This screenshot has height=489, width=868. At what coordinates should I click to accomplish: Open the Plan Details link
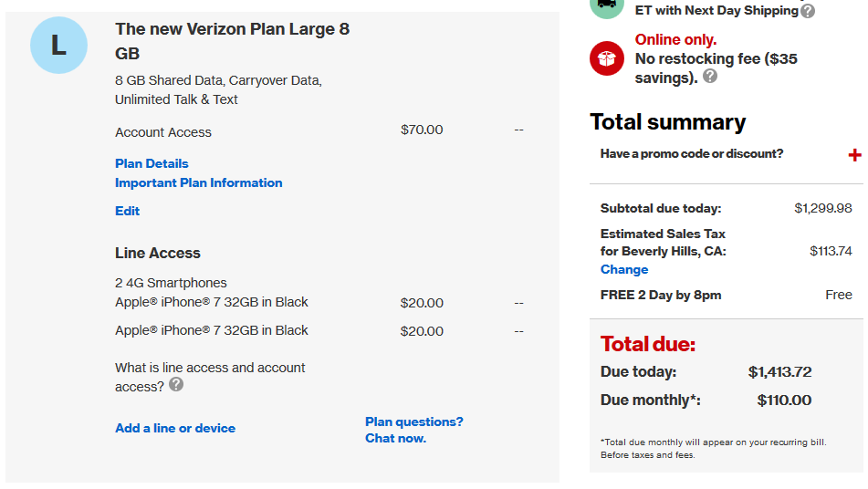[152, 163]
